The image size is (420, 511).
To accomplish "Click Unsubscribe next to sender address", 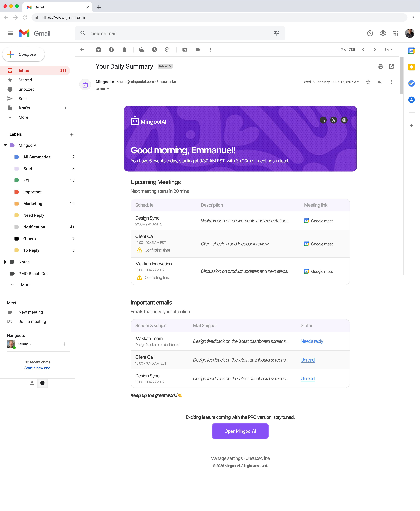I will point(166,82).
